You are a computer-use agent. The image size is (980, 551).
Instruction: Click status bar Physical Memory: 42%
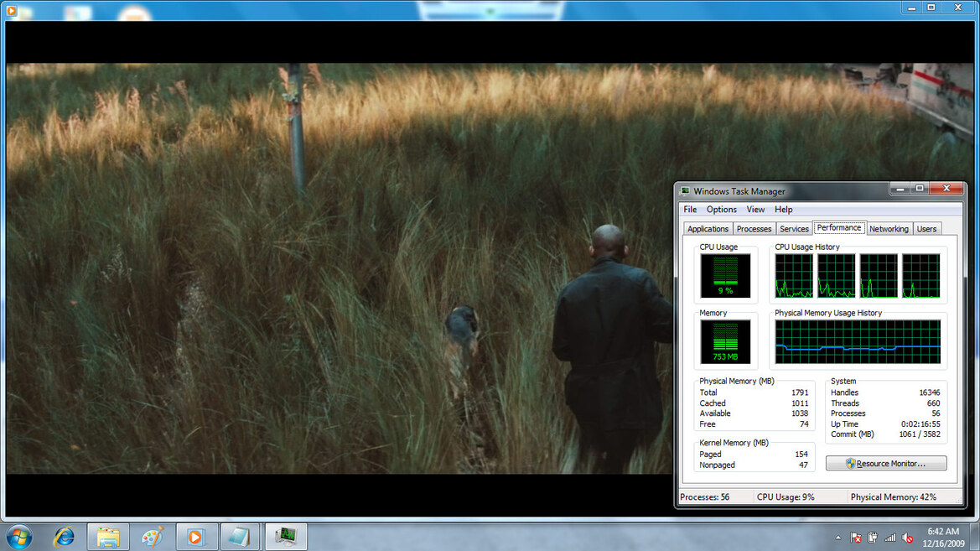[x=893, y=497]
